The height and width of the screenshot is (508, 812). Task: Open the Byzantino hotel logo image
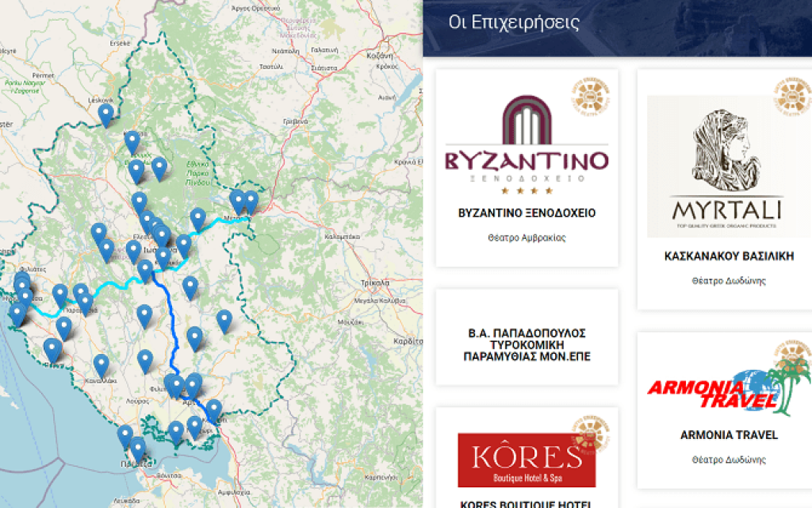(x=527, y=145)
